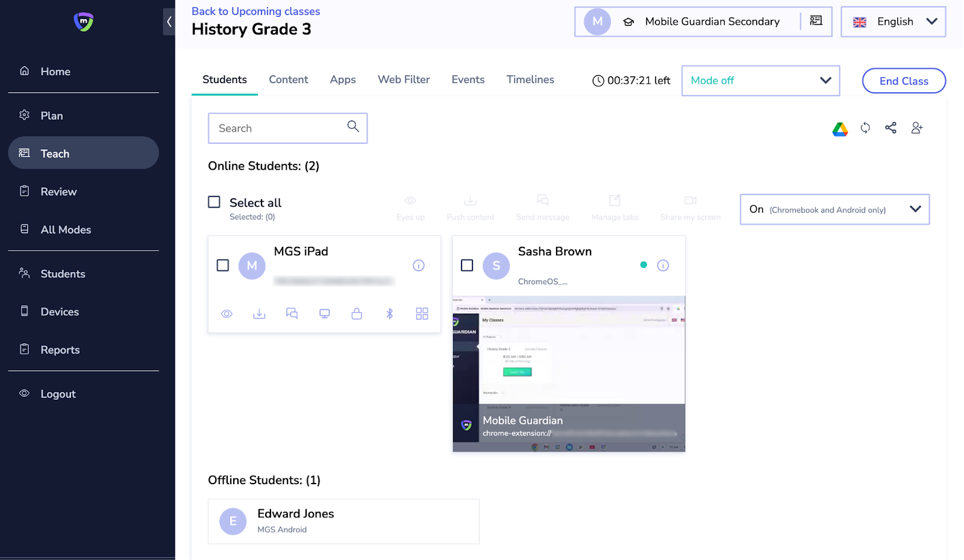Open apps grid icon on MGS iPad
Screen dimensions: 964x560
(x=422, y=314)
